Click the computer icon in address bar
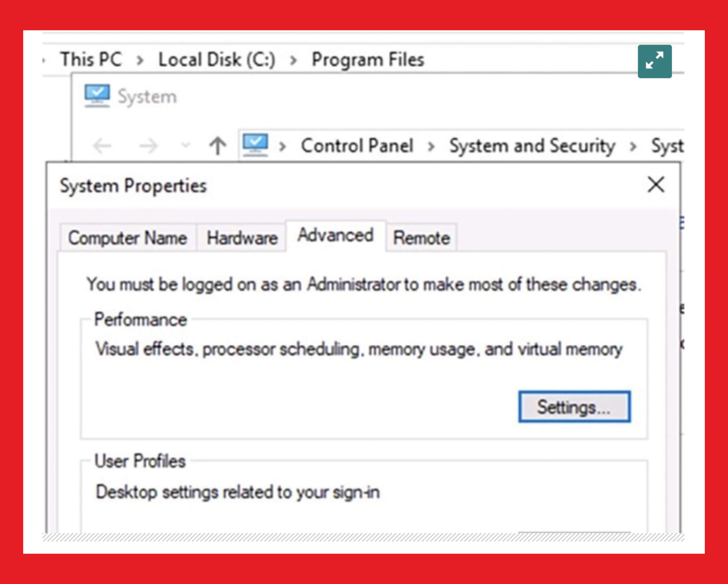 [x=255, y=145]
